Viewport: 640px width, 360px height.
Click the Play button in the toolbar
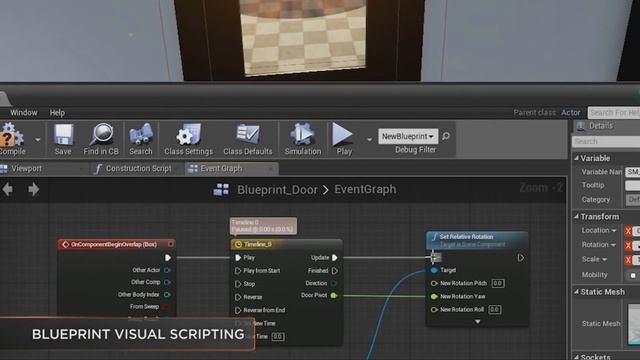tap(343, 139)
